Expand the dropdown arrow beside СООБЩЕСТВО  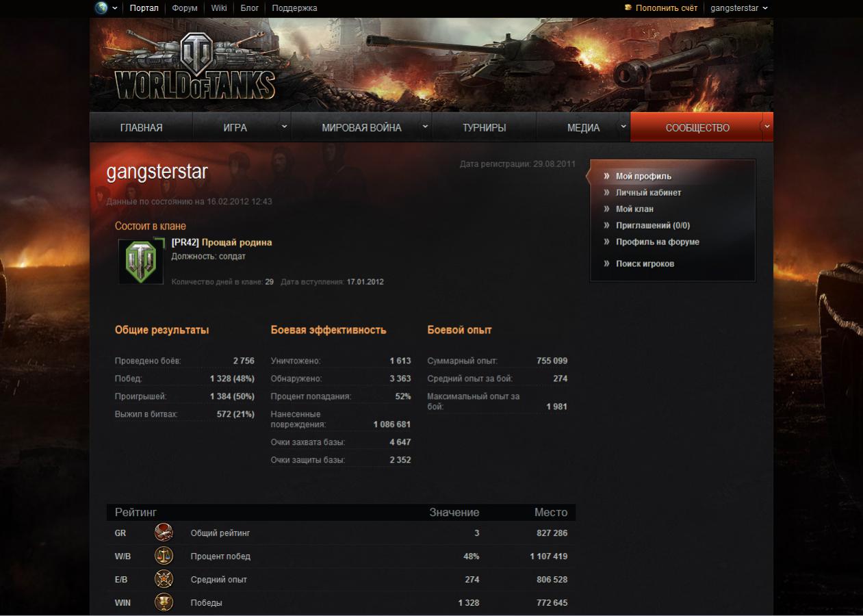coord(767,127)
